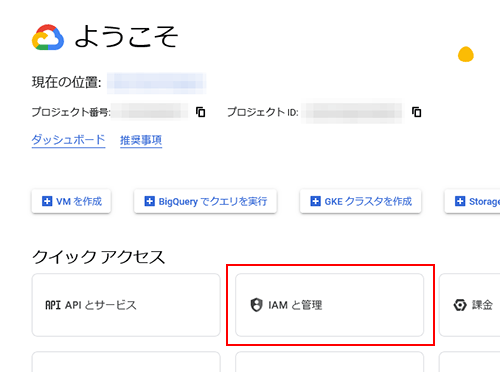This screenshot has width=500, height=372.
Task: Click the plus icon on Storage button
Action: click(x=460, y=201)
